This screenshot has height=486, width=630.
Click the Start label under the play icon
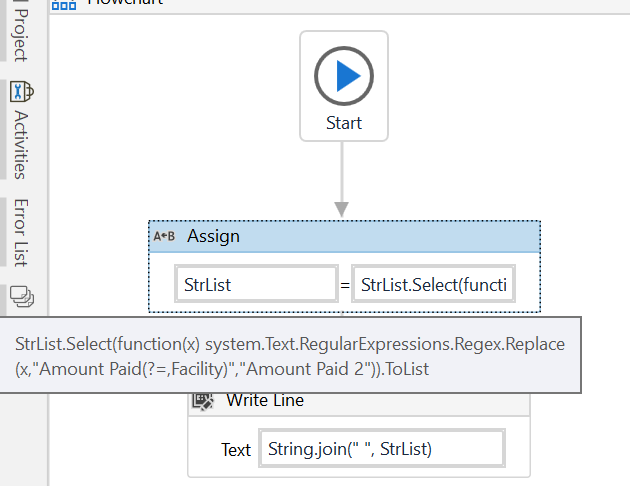344,124
